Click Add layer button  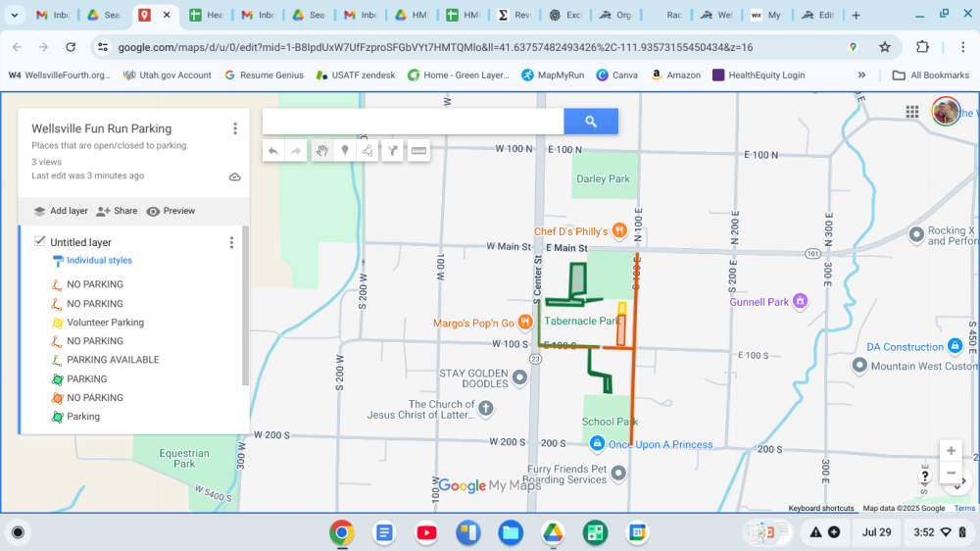(x=61, y=211)
